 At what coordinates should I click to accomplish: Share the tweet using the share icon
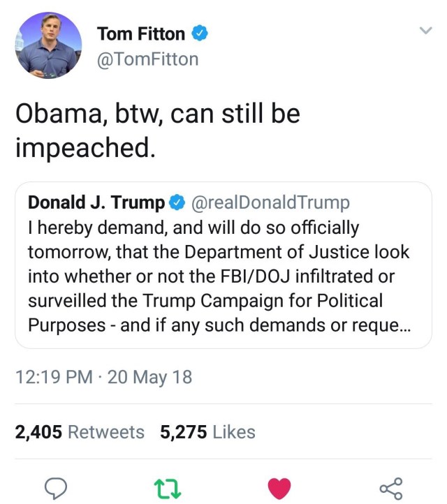pyautogui.click(x=390, y=487)
